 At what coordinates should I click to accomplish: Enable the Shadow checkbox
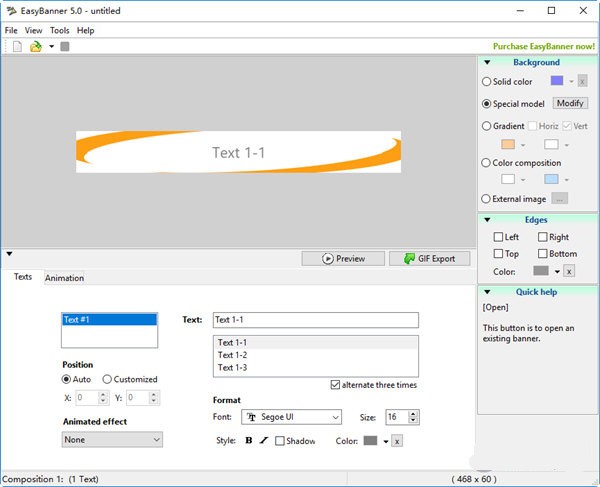pyautogui.click(x=280, y=441)
